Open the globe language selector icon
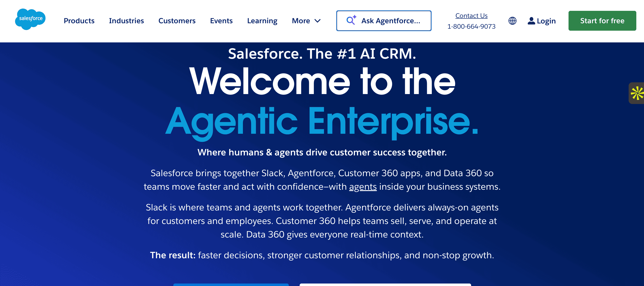644x286 pixels. 512,21
